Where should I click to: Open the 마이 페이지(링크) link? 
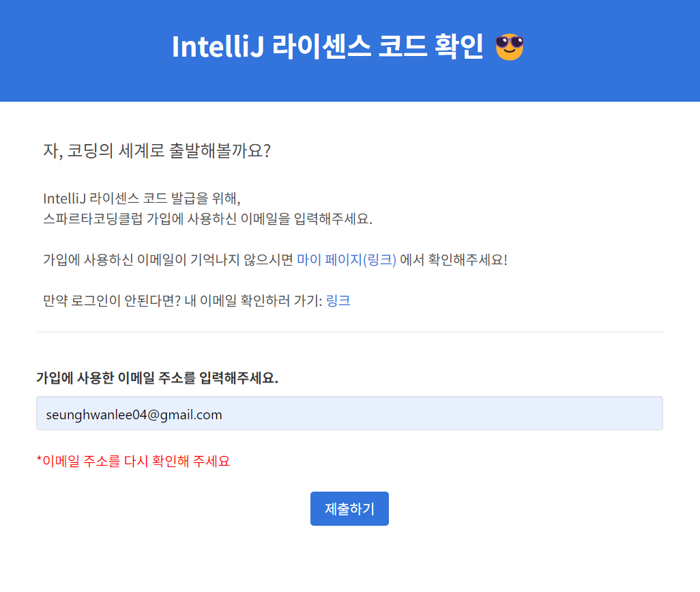click(347, 259)
